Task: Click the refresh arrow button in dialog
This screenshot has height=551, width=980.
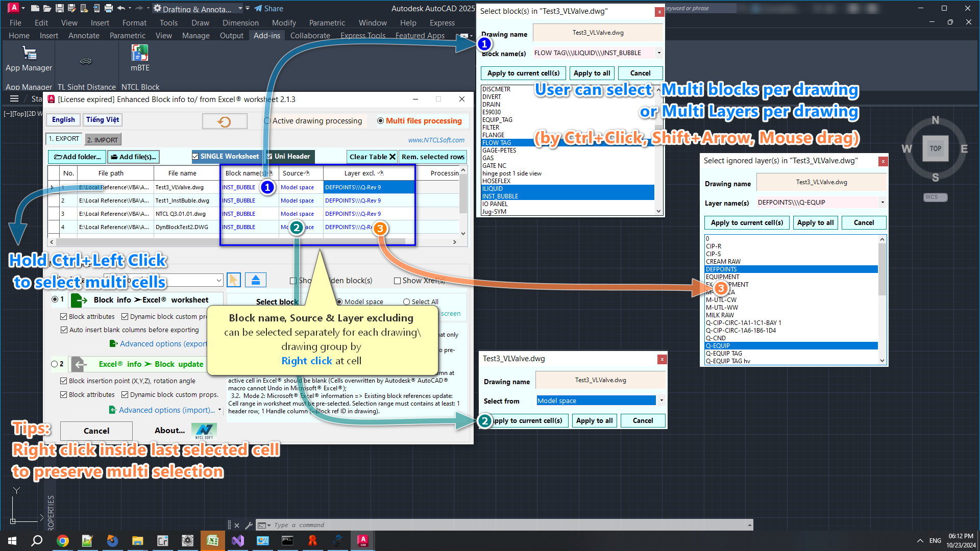Action: 225,121
